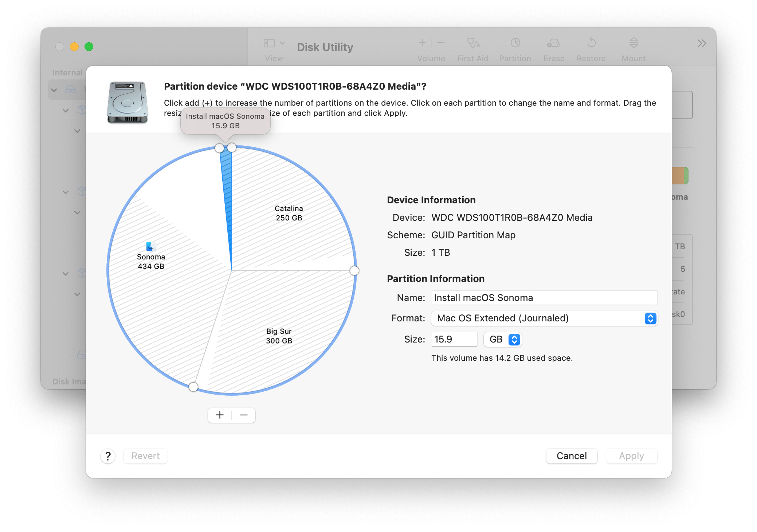Viewport: 757px width, 532px height.
Task: Open the GB size unit dropdown
Action: [x=502, y=339]
